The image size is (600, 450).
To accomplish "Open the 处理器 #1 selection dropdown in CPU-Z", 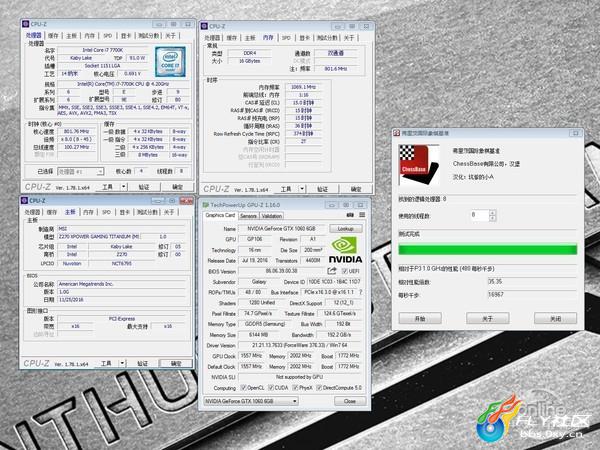I will (80, 171).
